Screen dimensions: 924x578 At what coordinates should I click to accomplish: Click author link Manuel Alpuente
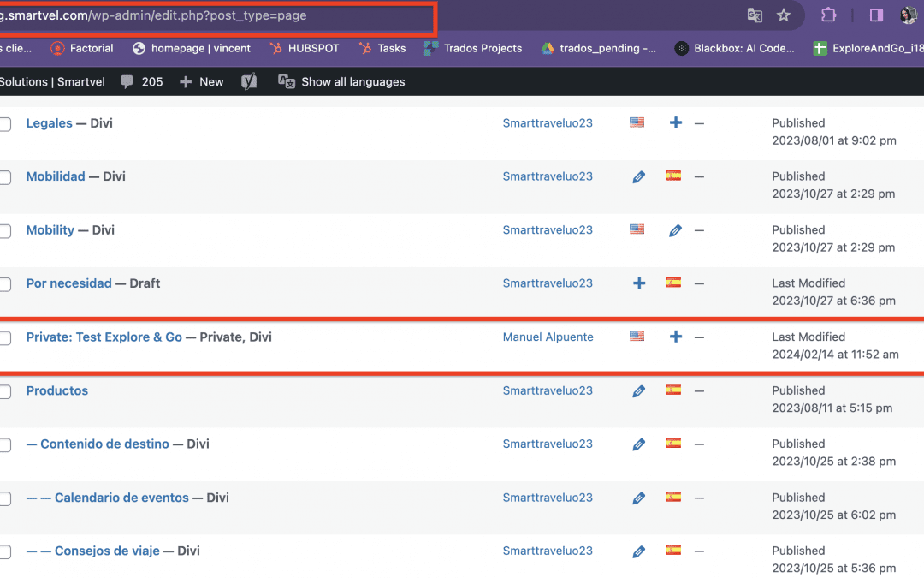coord(548,337)
